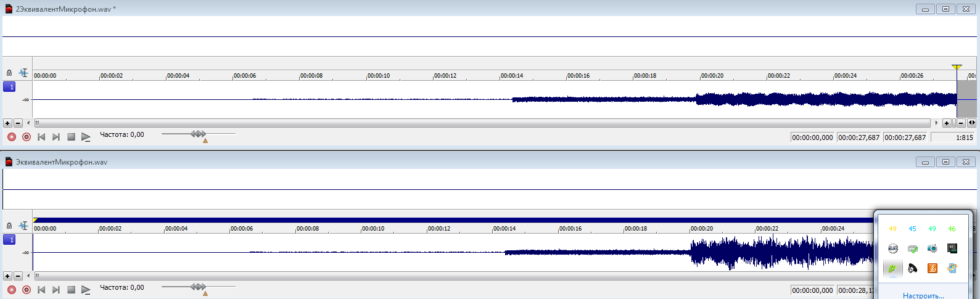
Task: Go to start in 2ЭквивалентМикрофон.wav window
Action: 41,137
